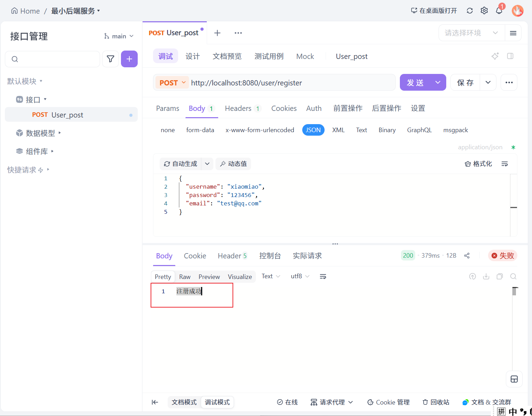Click the 发送 send button
Screen dimensions: 532x416
[416, 82]
